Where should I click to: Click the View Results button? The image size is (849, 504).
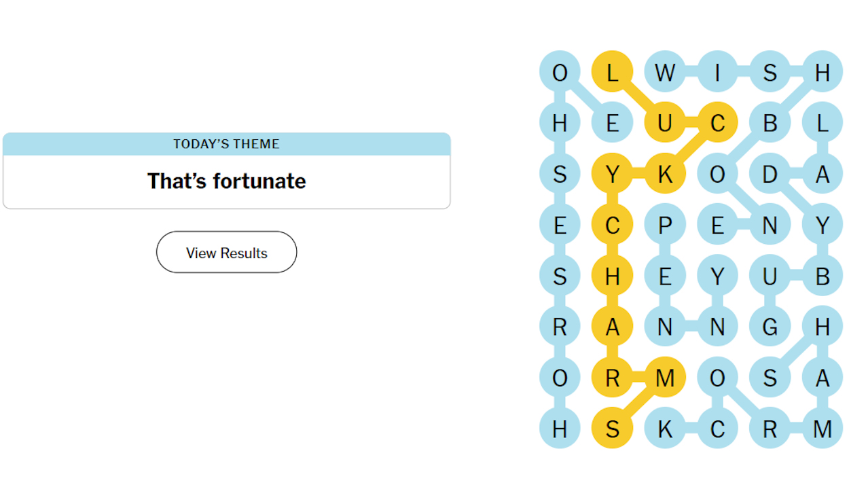click(226, 253)
